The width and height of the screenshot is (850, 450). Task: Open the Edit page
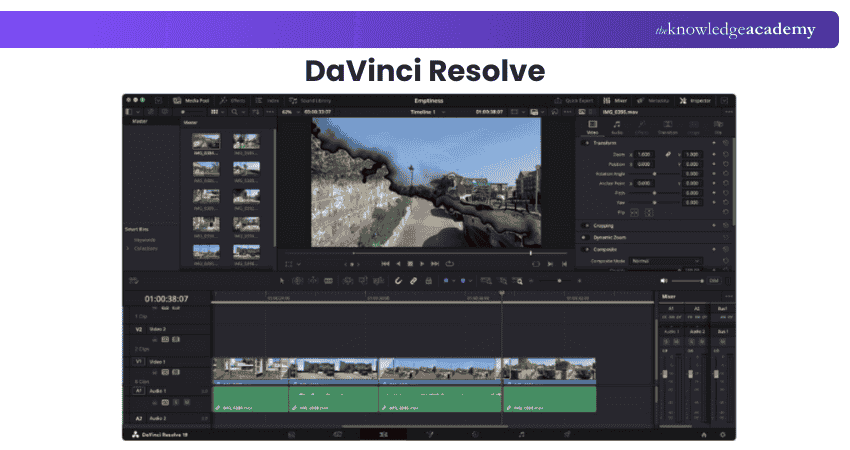(383, 435)
